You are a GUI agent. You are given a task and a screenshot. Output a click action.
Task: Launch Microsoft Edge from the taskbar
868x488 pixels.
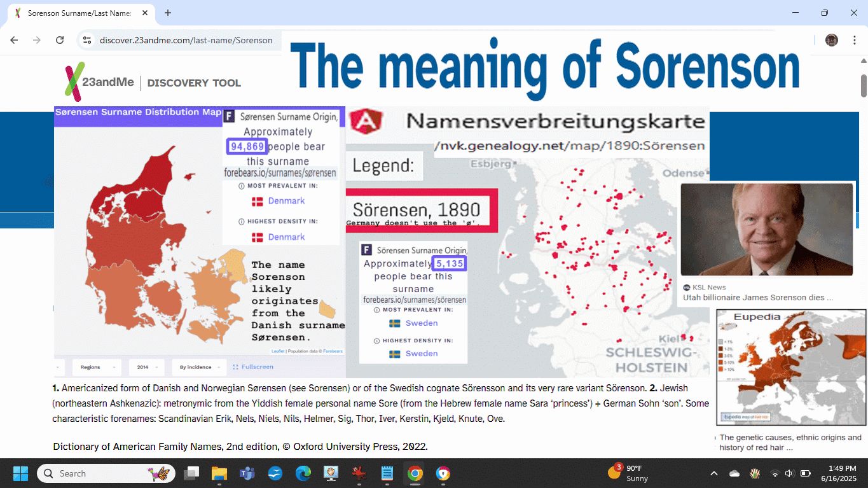coord(303,473)
